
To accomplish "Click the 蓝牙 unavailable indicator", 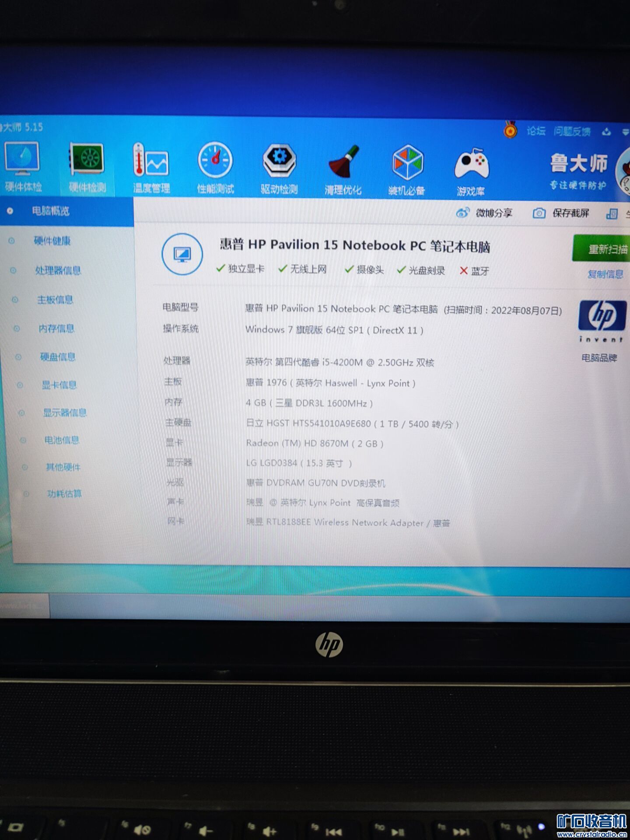I will [474, 271].
